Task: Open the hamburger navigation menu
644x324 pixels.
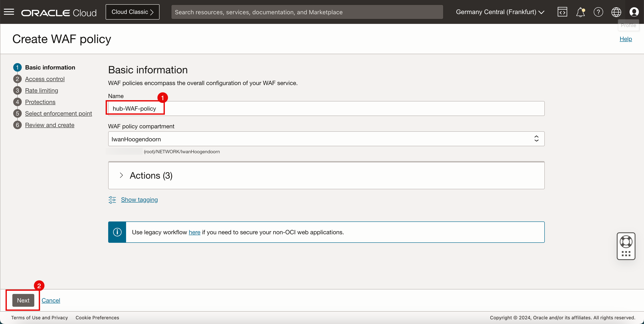Action: point(9,12)
